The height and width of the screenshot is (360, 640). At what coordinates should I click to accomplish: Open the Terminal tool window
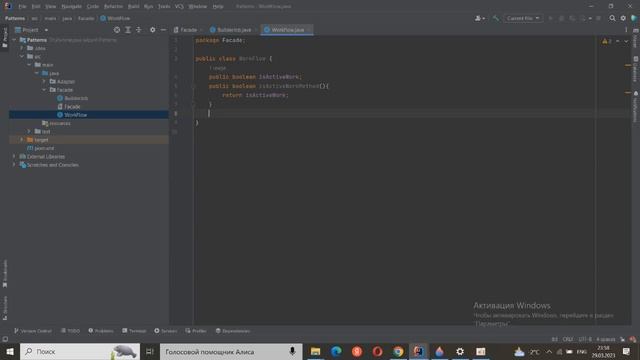[134, 331]
